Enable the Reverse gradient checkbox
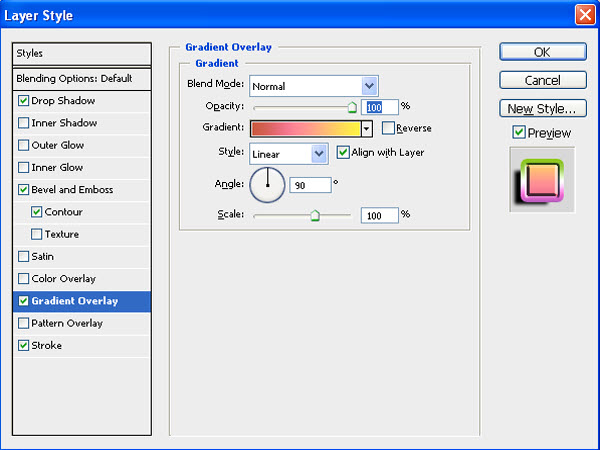600x450 pixels. click(x=388, y=128)
